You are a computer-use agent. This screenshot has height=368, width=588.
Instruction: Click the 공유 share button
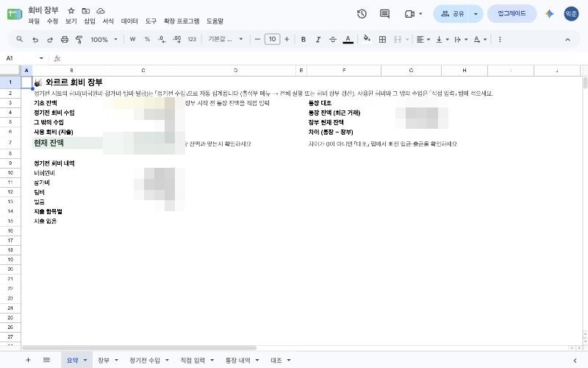click(x=453, y=14)
